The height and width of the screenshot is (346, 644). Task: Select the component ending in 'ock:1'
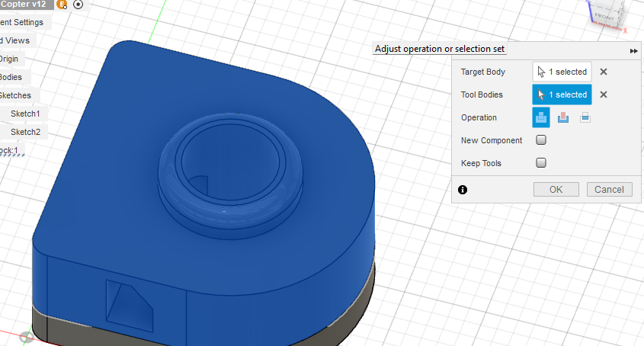[x=9, y=150]
